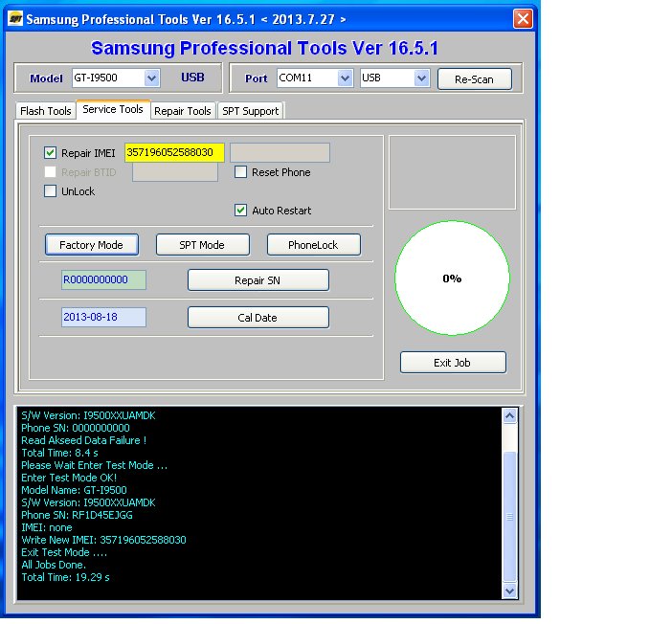Screen dimensions: 672x624
Task: Click the blank preview panel above progress circle
Action: (452, 172)
